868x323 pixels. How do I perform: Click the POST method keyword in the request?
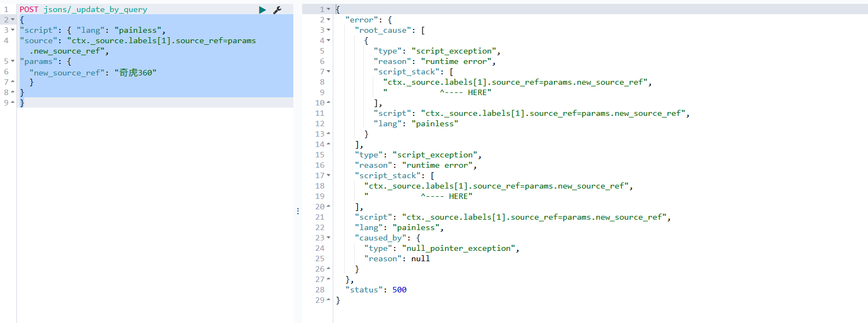[29, 9]
